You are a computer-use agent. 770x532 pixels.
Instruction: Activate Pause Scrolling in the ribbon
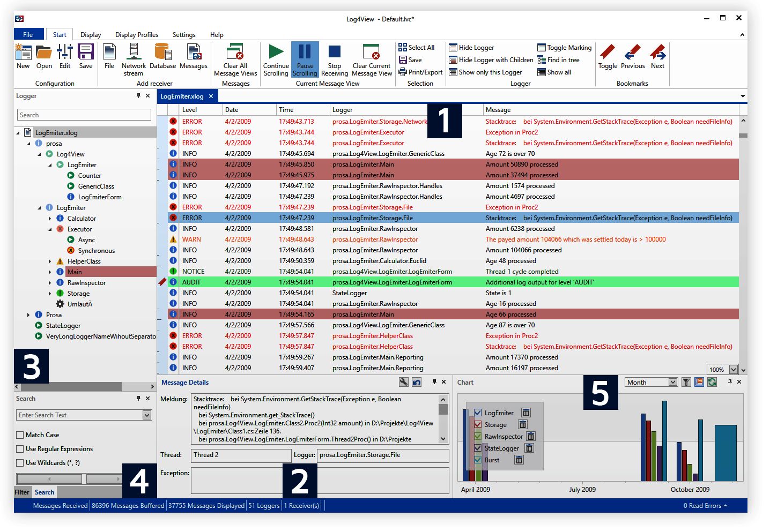pos(305,59)
